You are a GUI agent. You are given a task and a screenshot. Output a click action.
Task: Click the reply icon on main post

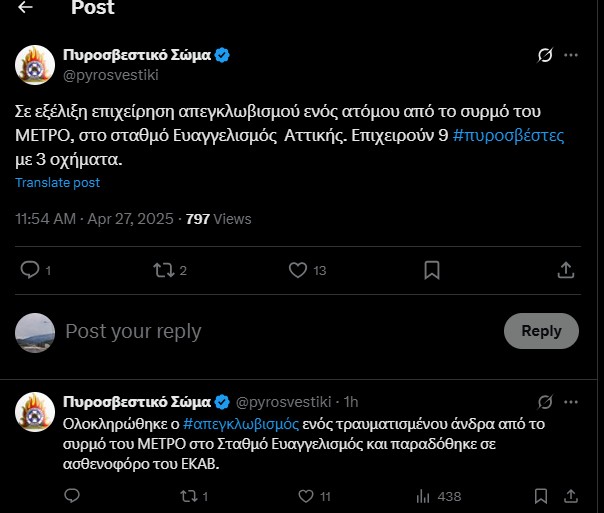30,270
